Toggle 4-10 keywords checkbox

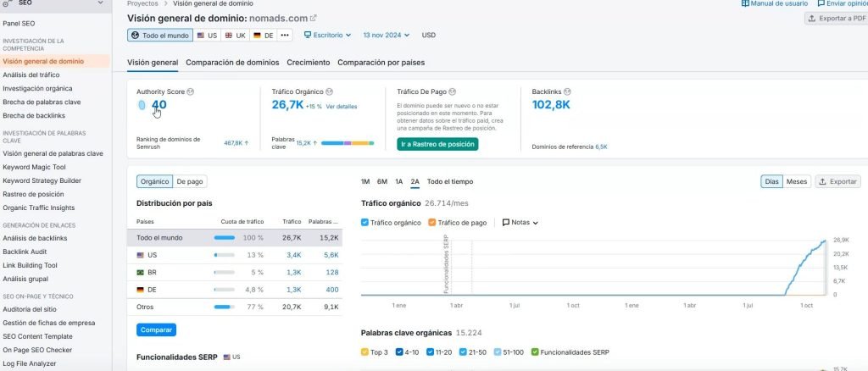click(400, 352)
